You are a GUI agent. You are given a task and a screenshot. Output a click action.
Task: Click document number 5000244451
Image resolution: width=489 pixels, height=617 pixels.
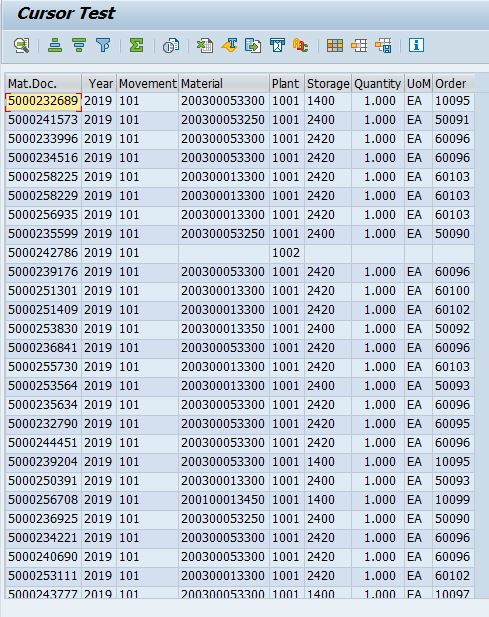click(43, 443)
